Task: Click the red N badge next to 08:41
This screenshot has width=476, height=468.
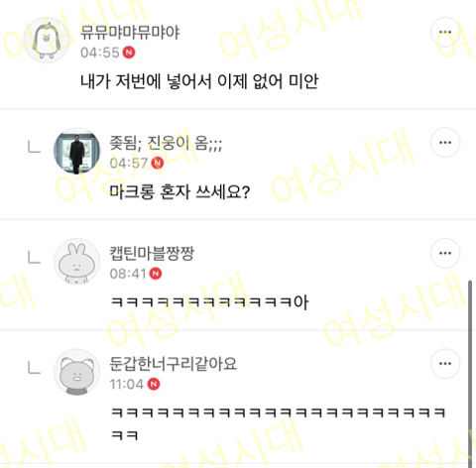Action: [156, 274]
